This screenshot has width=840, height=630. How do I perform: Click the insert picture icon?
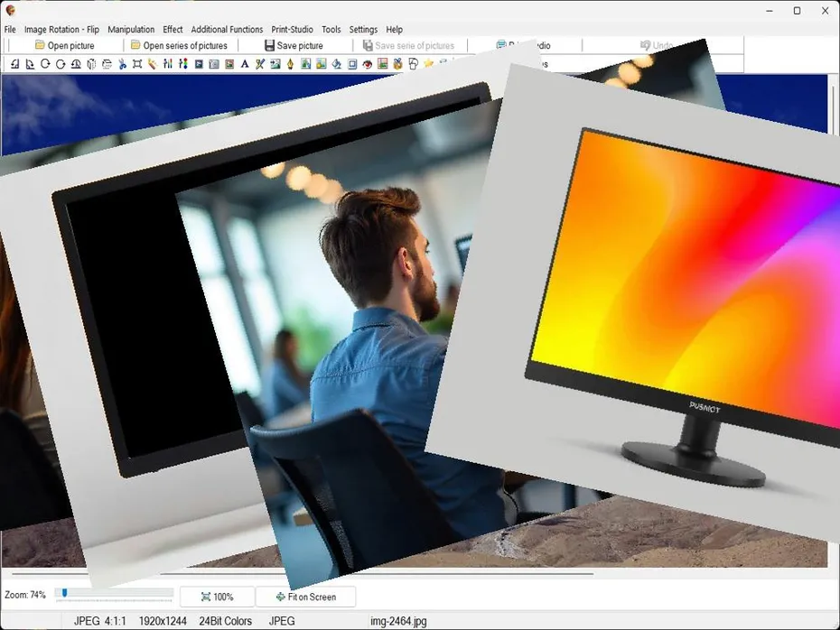(x=275, y=63)
